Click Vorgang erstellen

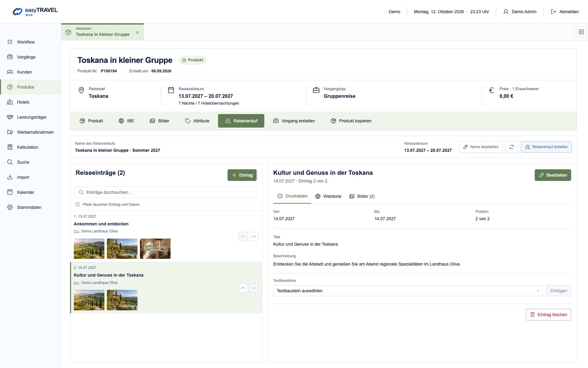[294, 121]
